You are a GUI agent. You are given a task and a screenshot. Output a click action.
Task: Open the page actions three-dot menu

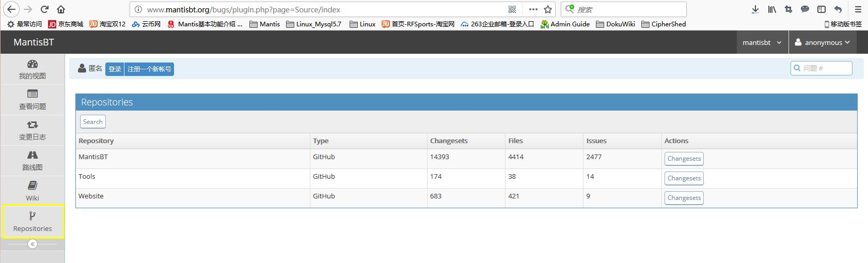click(533, 9)
